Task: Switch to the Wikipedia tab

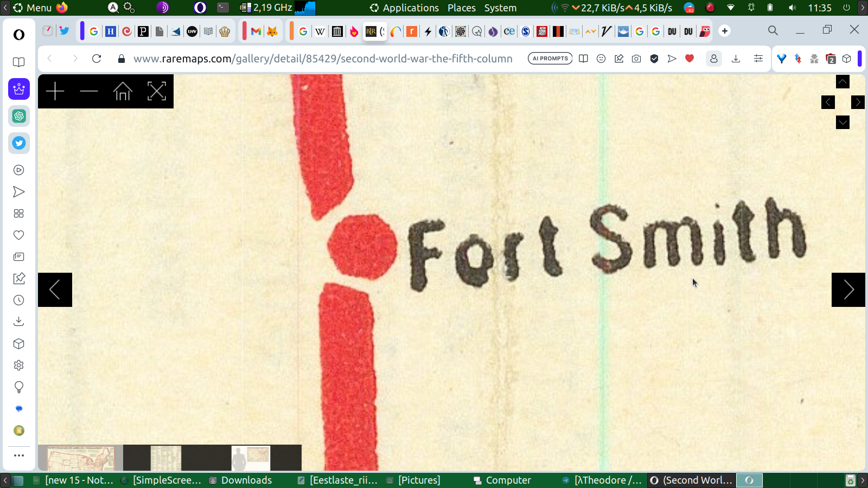Action: tap(320, 31)
